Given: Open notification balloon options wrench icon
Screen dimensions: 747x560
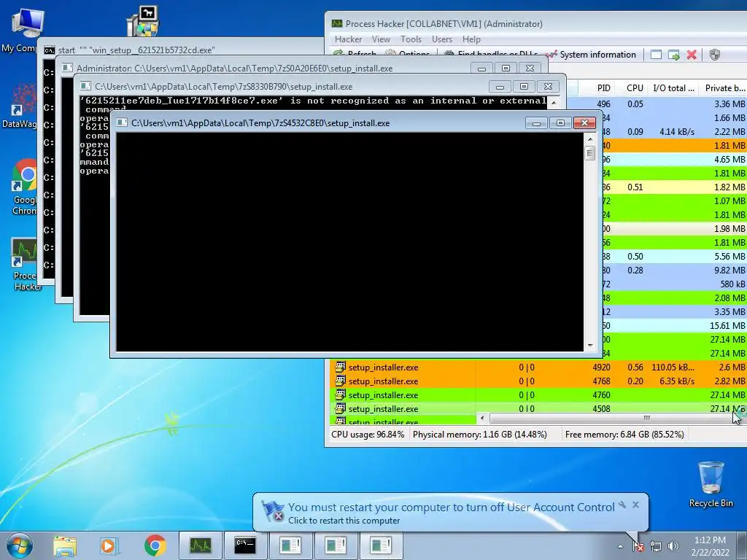Looking at the screenshot, I should pos(622,505).
